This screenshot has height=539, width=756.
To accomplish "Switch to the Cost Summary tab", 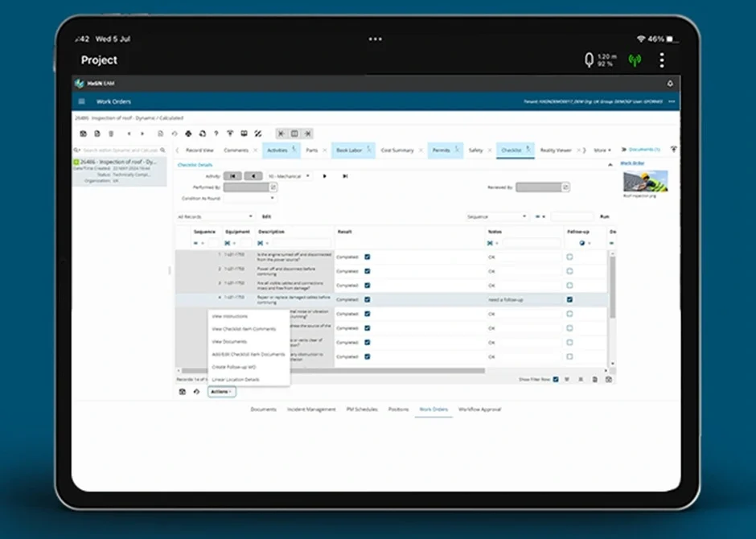I will pyautogui.click(x=396, y=150).
